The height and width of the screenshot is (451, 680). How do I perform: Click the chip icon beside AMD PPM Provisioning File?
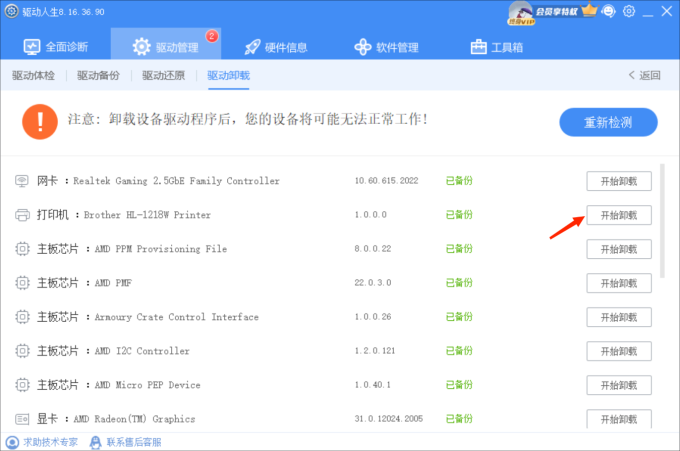point(22,249)
